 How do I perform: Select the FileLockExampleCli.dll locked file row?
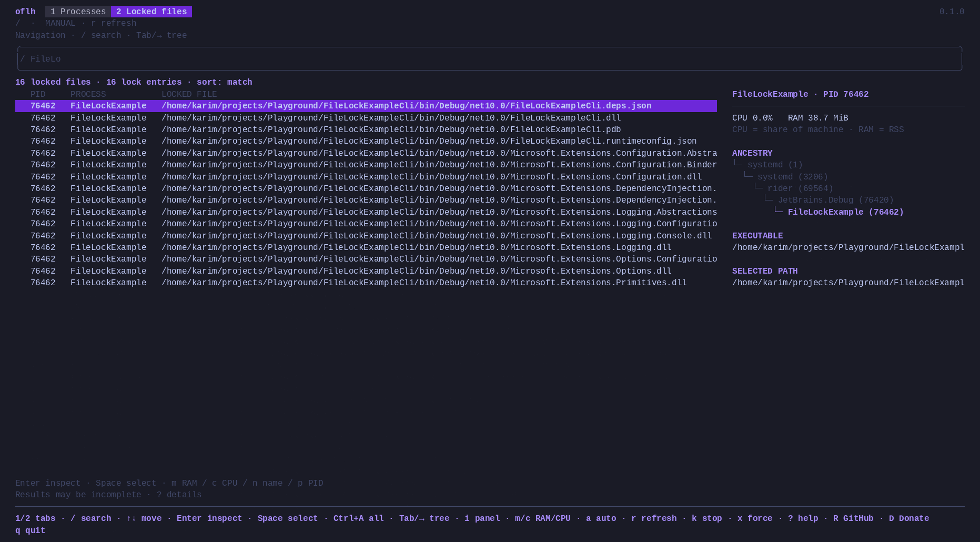pyautogui.click(x=366, y=118)
